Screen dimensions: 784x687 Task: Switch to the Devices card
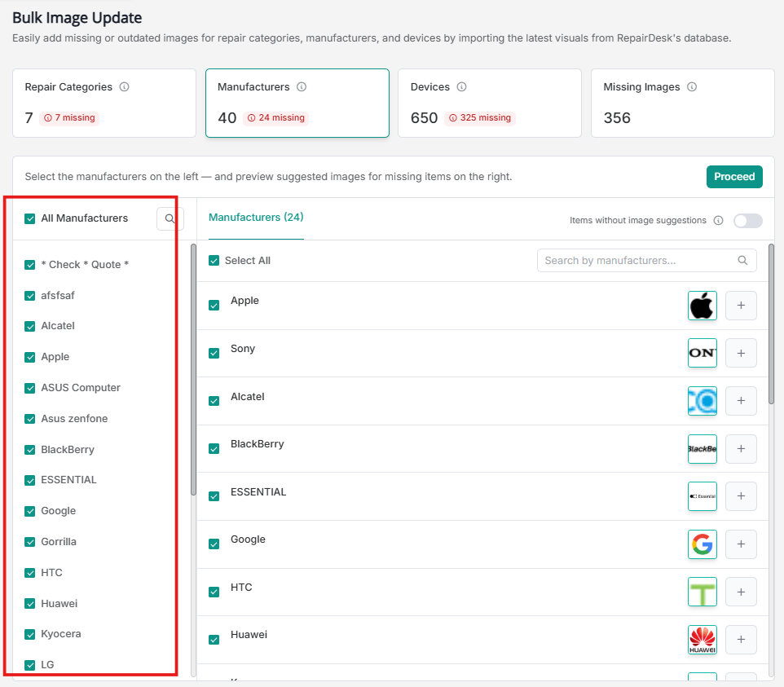coord(489,103)
